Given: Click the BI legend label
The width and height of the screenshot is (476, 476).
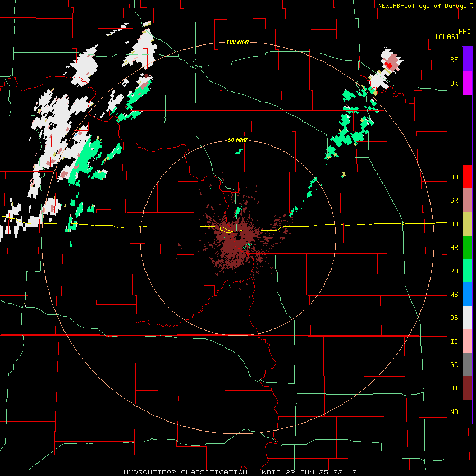Looking at the screenshot, I should [x=454, y=388].
